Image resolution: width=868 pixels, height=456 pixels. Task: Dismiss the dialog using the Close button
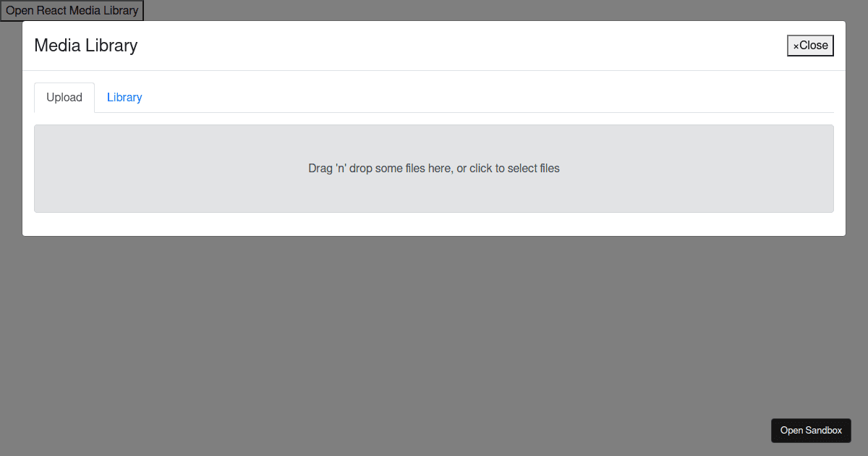coord(810,46)
